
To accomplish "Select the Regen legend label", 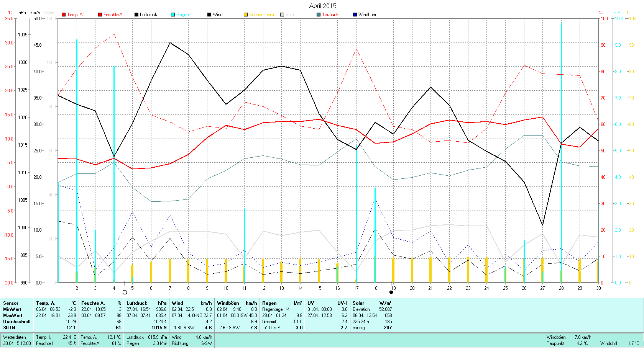I will [x=182, y=15].
